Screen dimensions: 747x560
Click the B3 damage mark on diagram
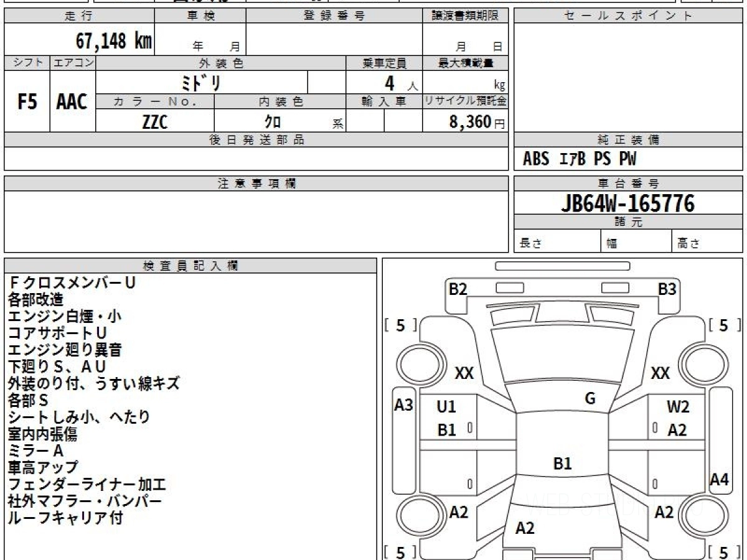tap(667, 289)
